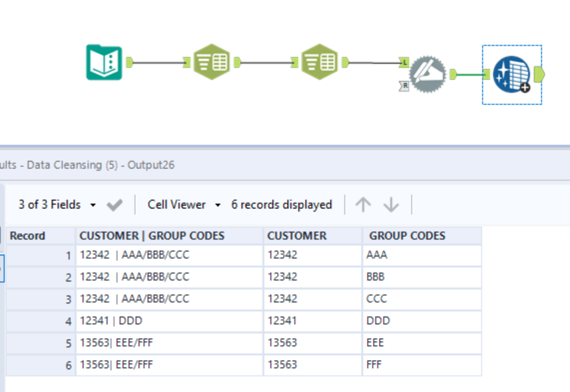Image resolution: width=570 pixels, height=392 pixels.
Task: Expand the Cell Viewer dropdown
Action: point(217,205)
